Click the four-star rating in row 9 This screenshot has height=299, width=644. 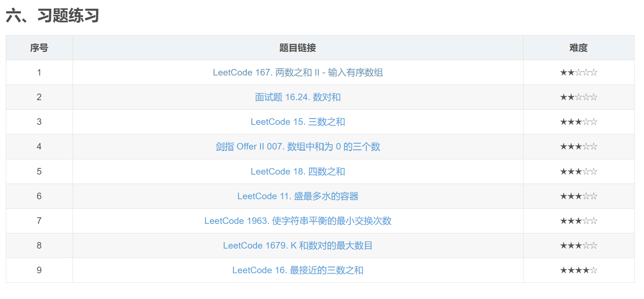point(579,270)
